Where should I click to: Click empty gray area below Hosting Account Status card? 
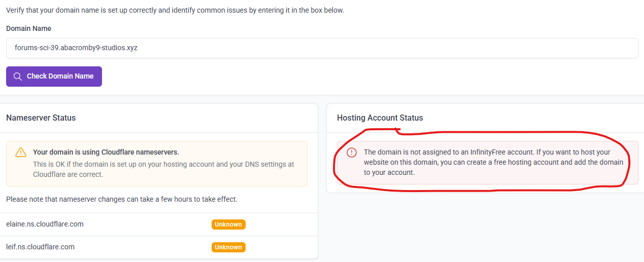482,228
